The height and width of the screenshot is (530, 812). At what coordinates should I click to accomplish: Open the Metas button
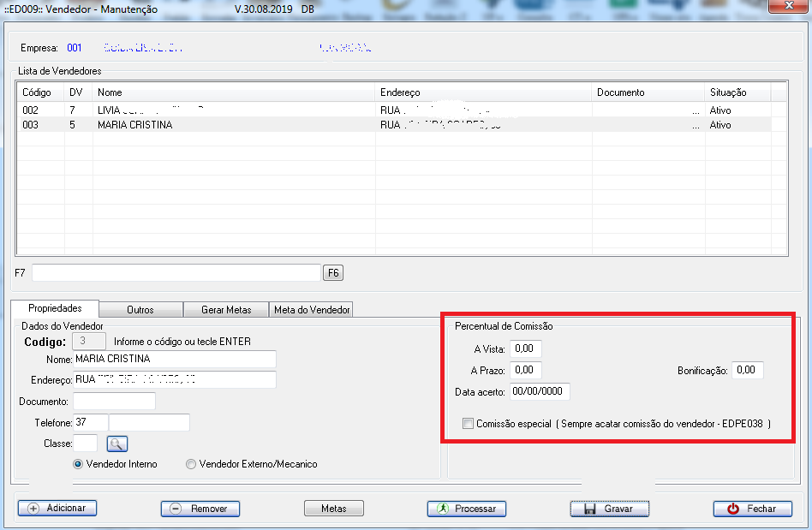[333, 509]
